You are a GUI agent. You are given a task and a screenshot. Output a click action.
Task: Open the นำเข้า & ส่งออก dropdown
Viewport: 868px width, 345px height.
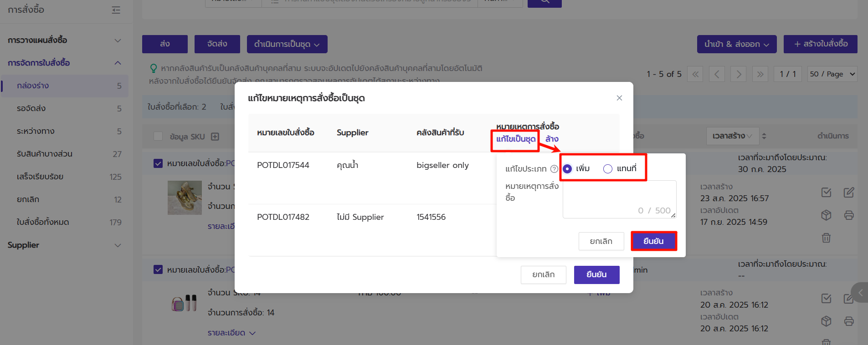pos(737,44)
